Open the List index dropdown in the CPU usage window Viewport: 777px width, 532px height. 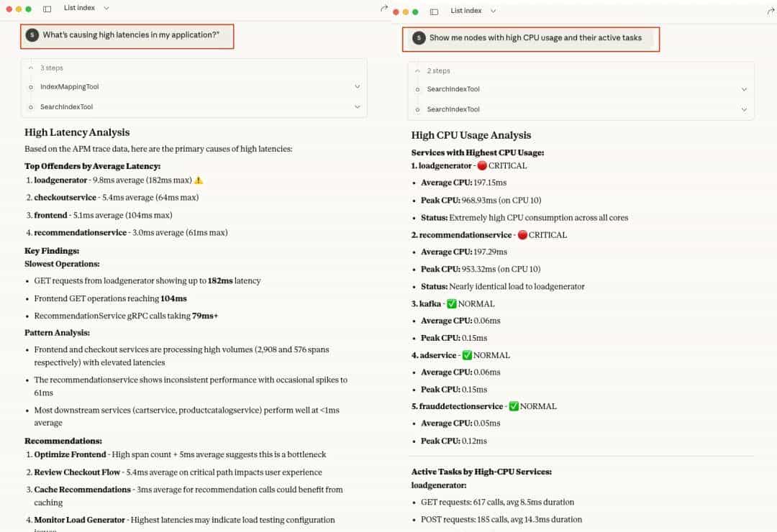[x=493, y=11]
